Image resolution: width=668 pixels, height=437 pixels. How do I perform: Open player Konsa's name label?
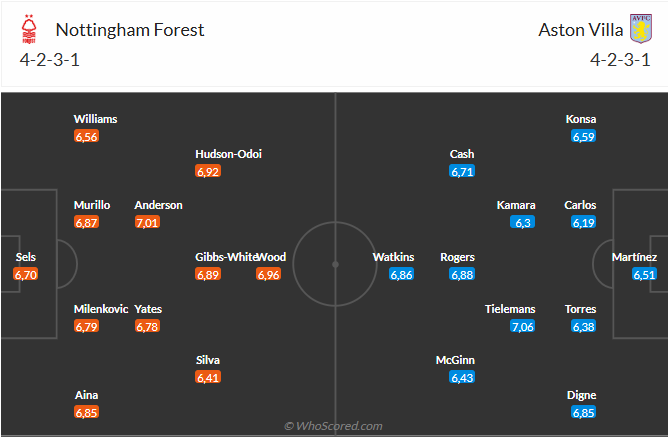click(581, 119)
